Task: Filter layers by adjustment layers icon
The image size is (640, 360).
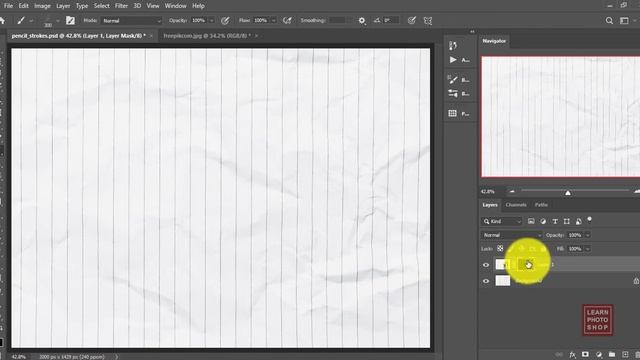Action: [543, 221]
